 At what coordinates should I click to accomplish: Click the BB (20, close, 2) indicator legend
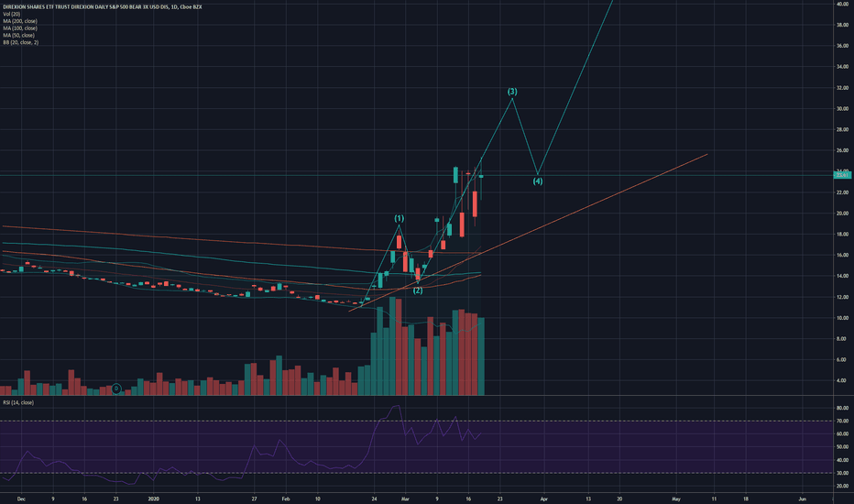[x=21, y=42]
